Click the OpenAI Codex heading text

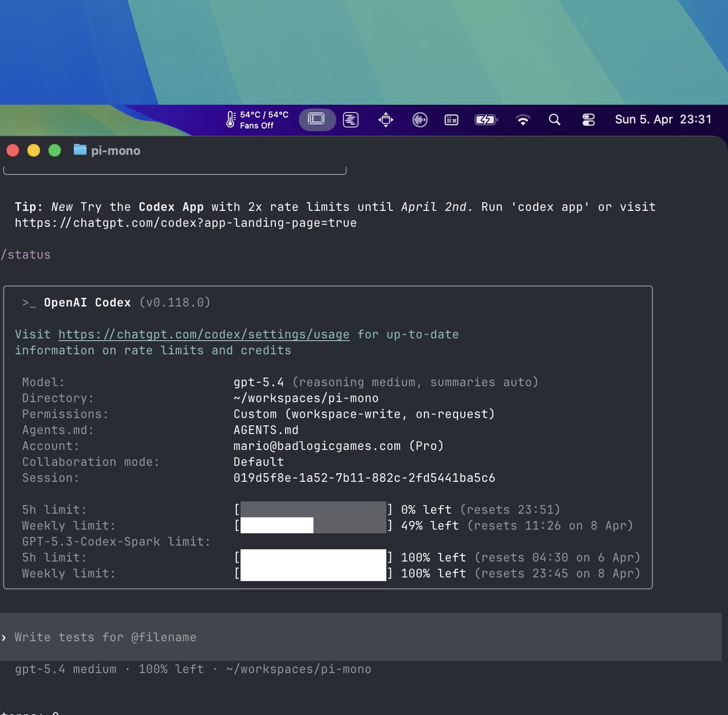click(x=87, y=303)
